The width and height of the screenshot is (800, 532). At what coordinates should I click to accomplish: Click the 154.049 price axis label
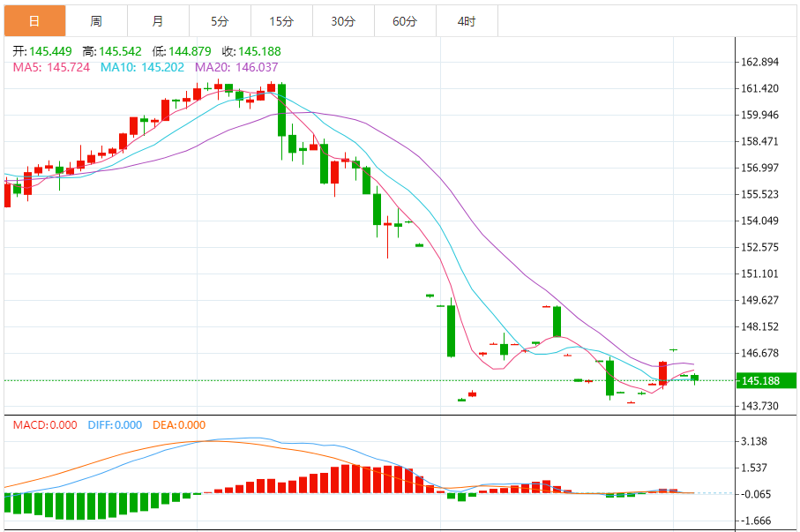click(759, 221)
